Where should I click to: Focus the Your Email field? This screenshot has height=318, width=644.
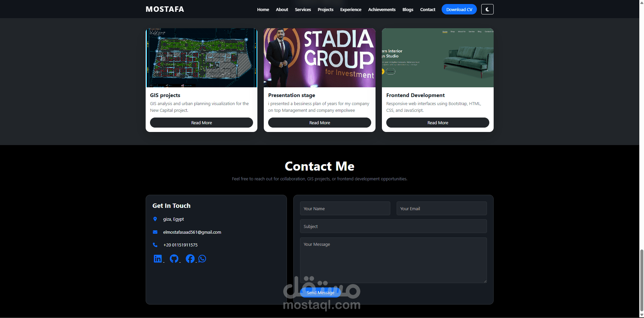[442, 209]
